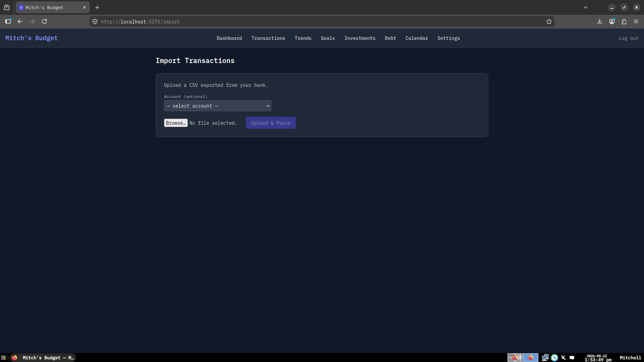The width and height of the screenshot is (644, 362).
Task: Click the Import Transactions heading
Action: (195, 61)
